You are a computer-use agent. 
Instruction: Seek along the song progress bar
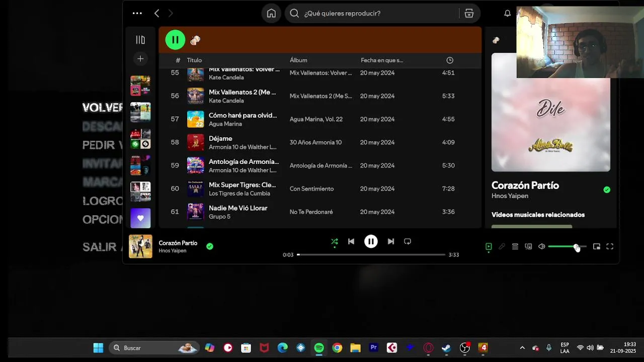(x=371, y=254)
